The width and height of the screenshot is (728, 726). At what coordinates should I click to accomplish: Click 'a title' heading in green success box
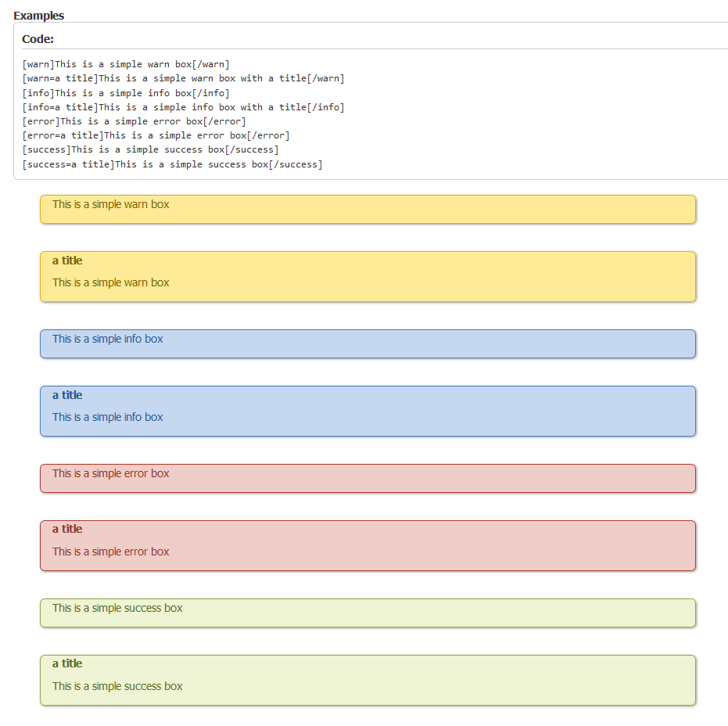tap(67, 663)
